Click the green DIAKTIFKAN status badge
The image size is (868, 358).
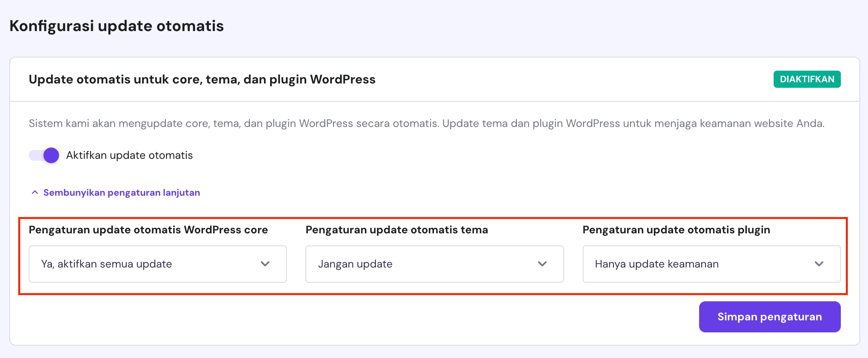[807, 79]
